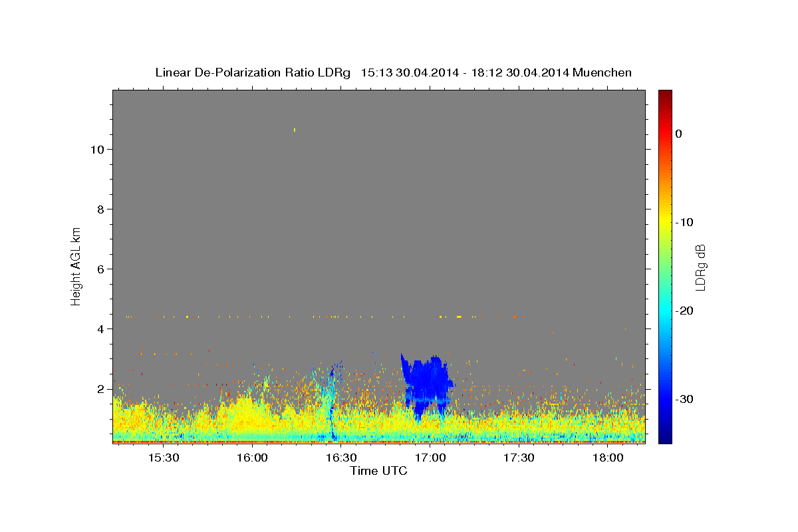Click the colorbar label '-10'
The height and width of the screenshot is (532, 798).
[685, 222]
